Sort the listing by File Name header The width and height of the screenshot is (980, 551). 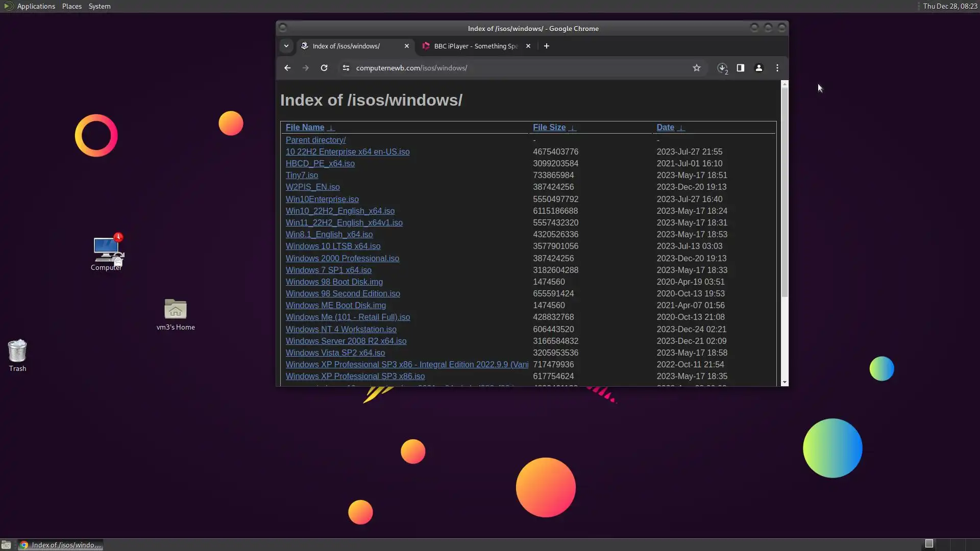pos(305,128)
